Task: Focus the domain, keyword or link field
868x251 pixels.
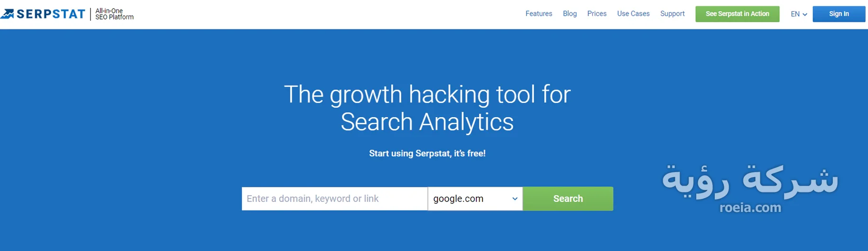Action: [335, 199]
